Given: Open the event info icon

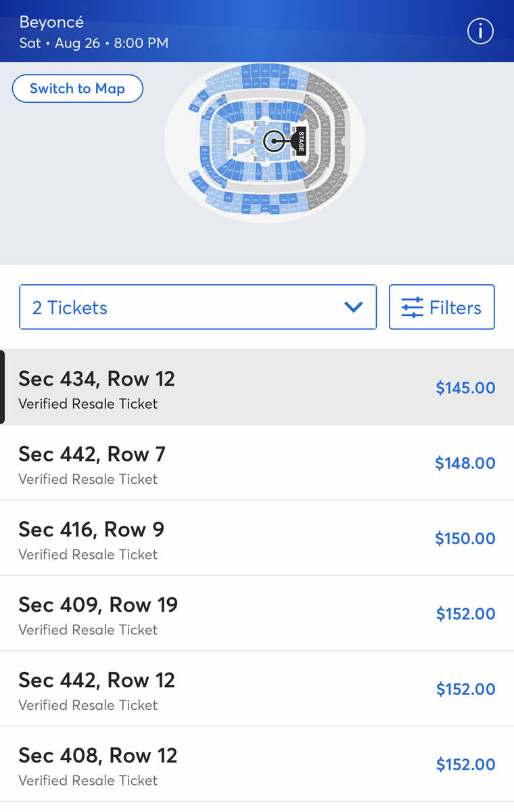Looking at the screenshot, I should [x=480, y=31].
